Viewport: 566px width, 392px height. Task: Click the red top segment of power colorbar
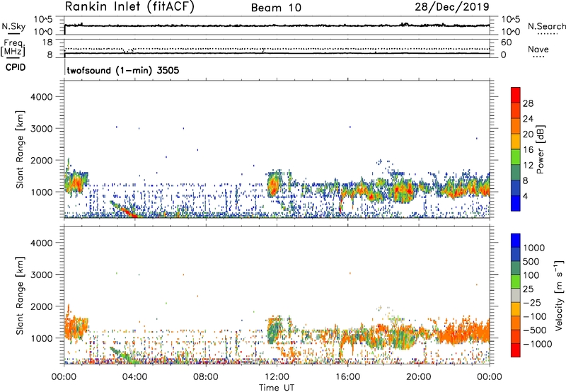pyautogui.click(x=516, y=95)
